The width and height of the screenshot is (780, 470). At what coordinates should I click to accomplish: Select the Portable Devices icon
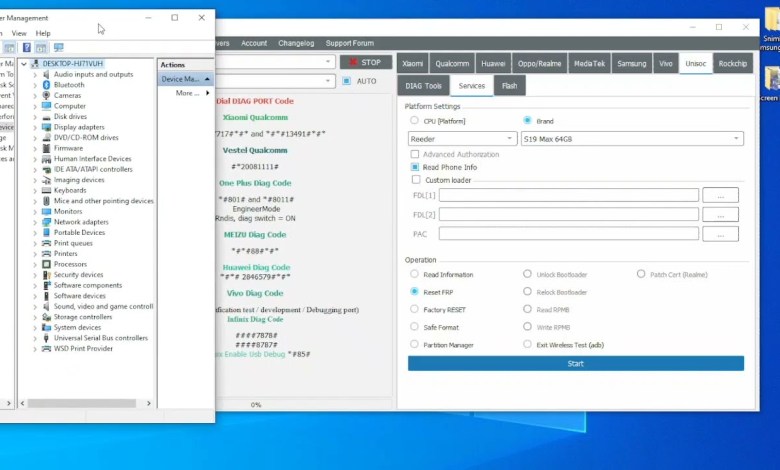click(46, 233)
